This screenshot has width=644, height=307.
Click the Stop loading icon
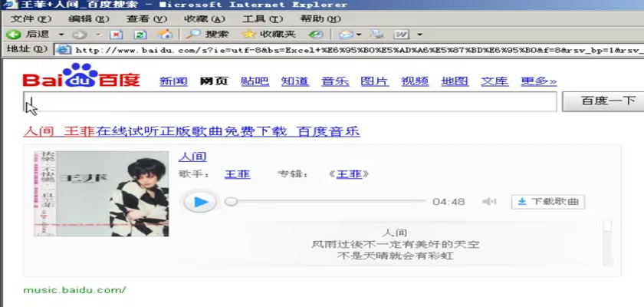[117, 35]
